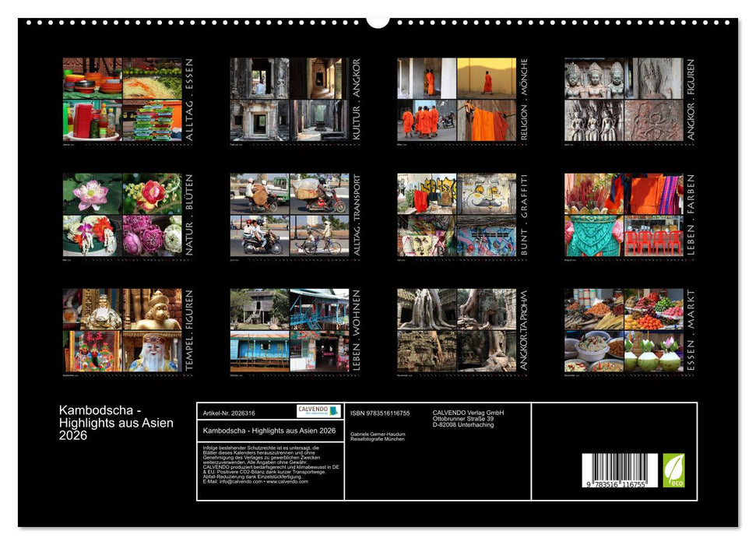
Task: Open the Natur Blüten lotus flowers thumbnail
Action: (x=122, y=214)
